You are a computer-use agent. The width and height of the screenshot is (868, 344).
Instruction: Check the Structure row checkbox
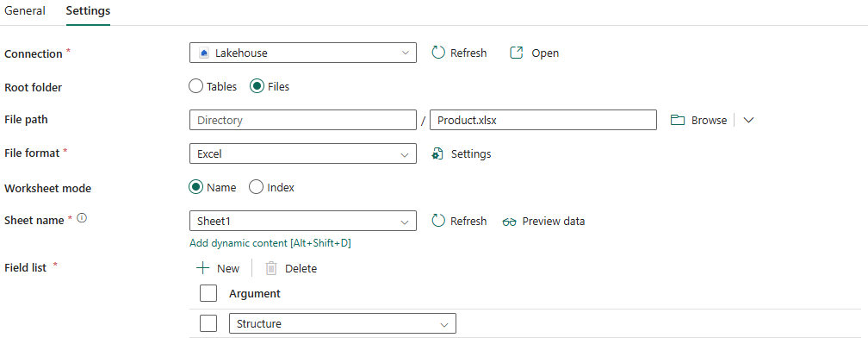pos(208,323)
